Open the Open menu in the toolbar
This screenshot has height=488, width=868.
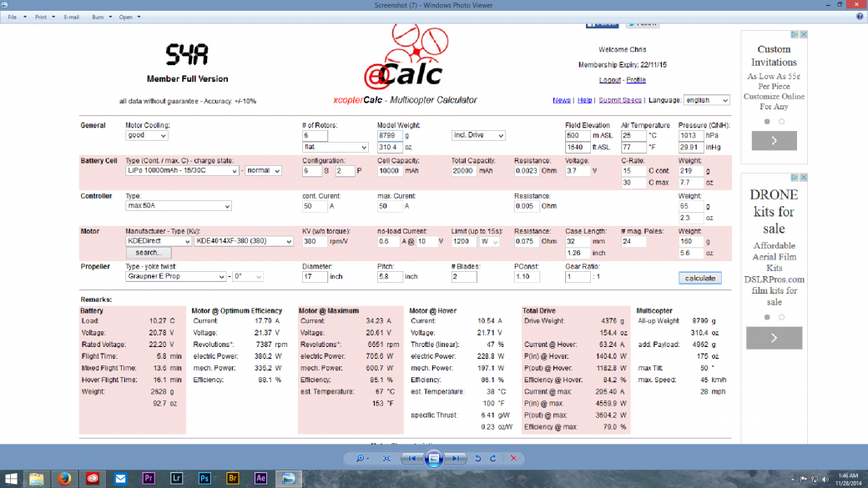[x=129, y=18]
